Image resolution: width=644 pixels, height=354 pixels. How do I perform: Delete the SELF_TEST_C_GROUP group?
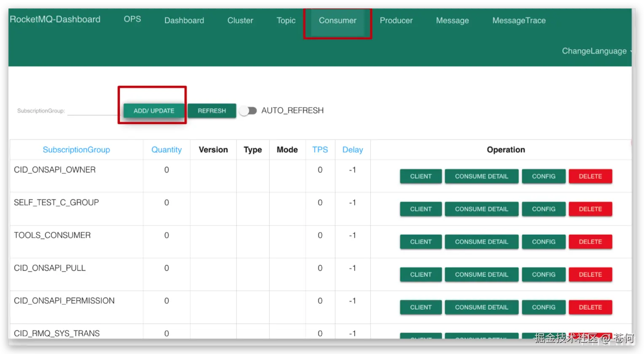(x=590, y=209)
